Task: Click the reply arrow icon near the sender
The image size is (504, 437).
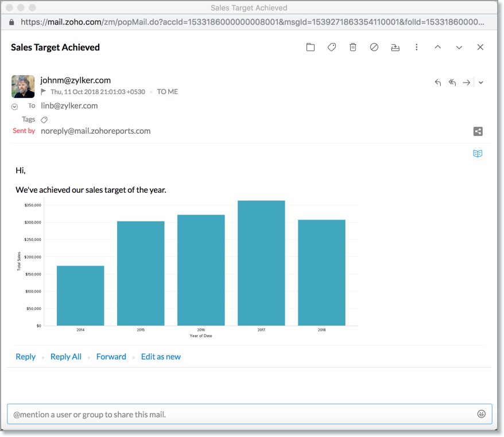Action: [438, 83]
